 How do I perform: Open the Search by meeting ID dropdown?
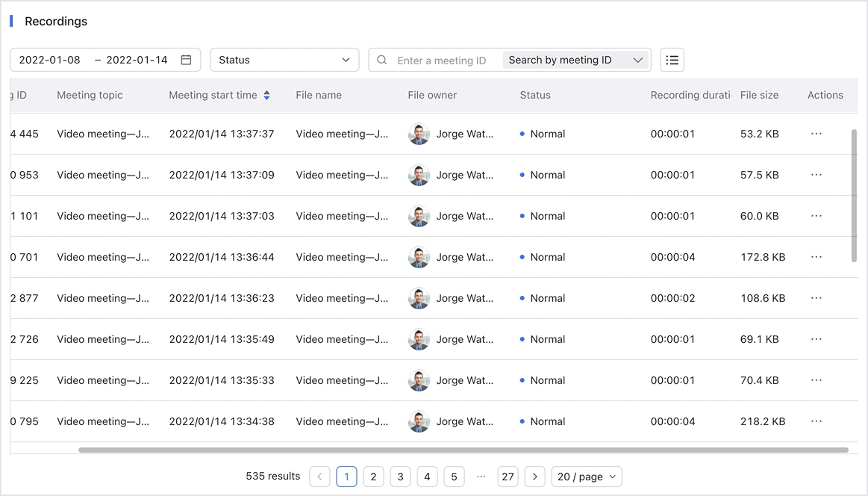pos(575,60)
